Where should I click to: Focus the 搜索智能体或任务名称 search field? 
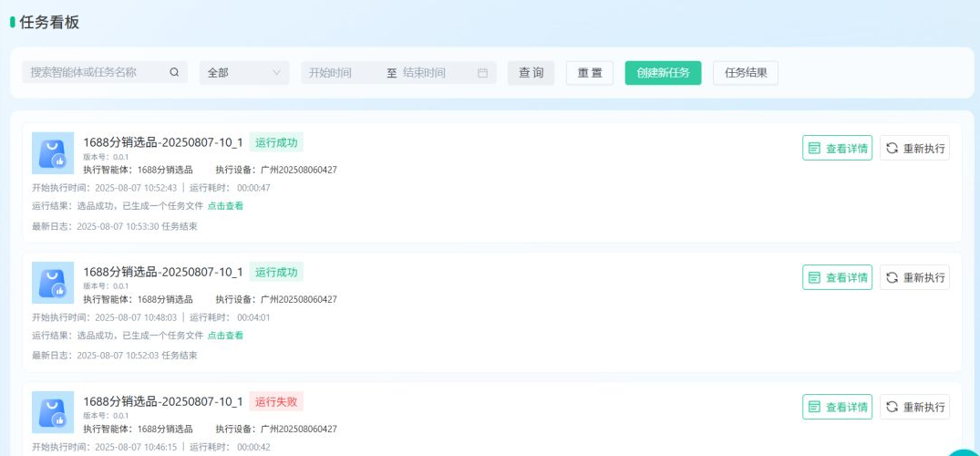(105, 73)
